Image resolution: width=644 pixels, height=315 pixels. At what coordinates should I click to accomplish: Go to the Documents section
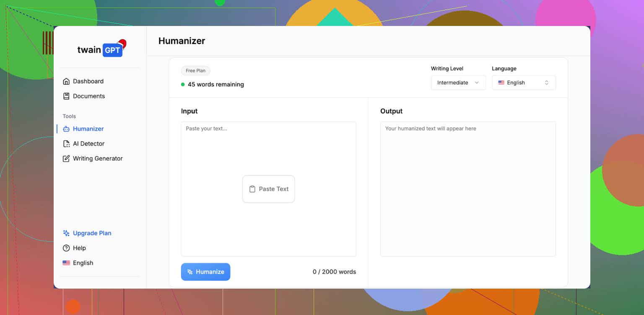coord(89,96)
